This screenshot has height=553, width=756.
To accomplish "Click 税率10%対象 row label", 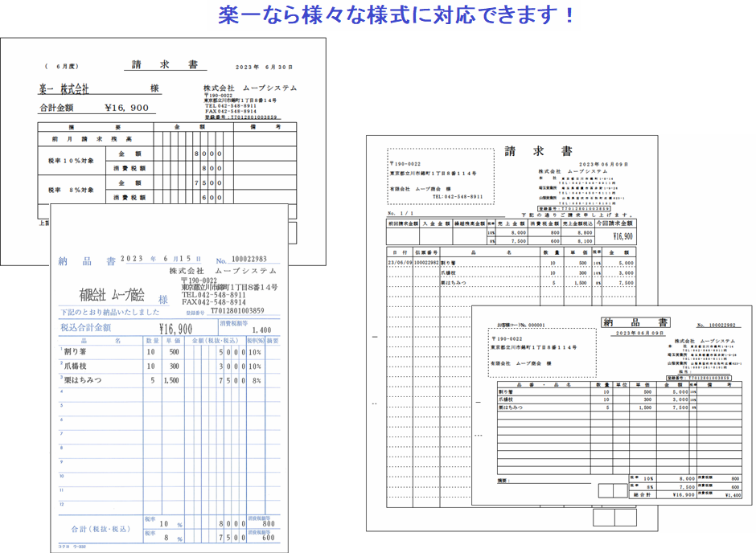I will 71,161.
